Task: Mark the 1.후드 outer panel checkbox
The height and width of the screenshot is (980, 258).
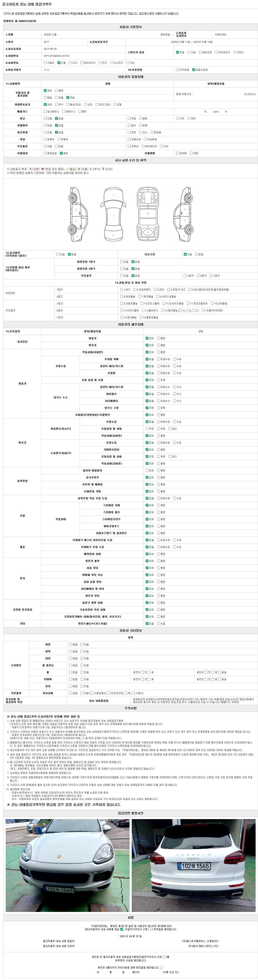Action: pos(121,289)
